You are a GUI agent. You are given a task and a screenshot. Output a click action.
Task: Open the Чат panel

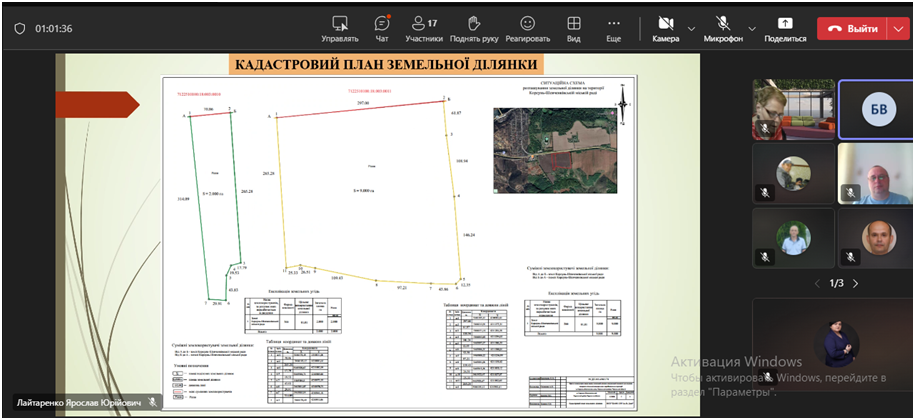(382, 28)
